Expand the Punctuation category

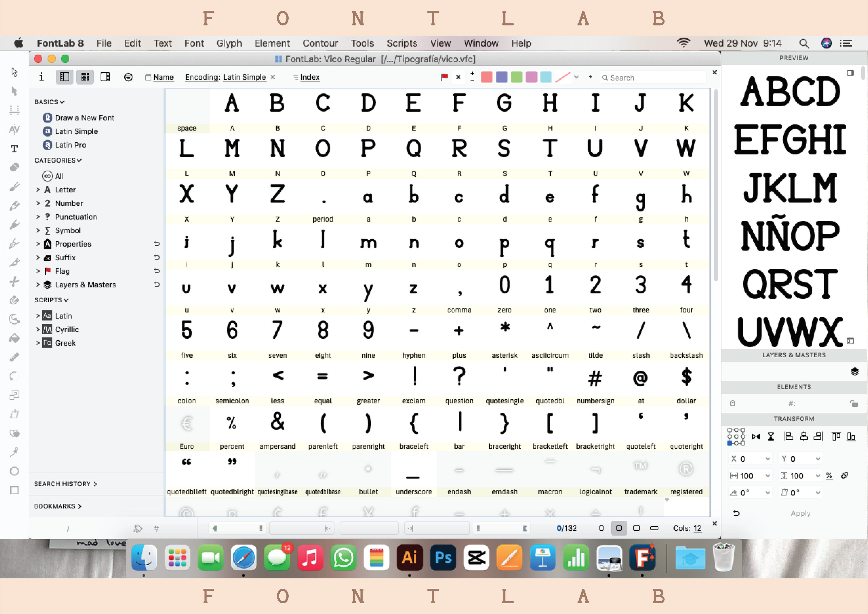tap(38, 217)
